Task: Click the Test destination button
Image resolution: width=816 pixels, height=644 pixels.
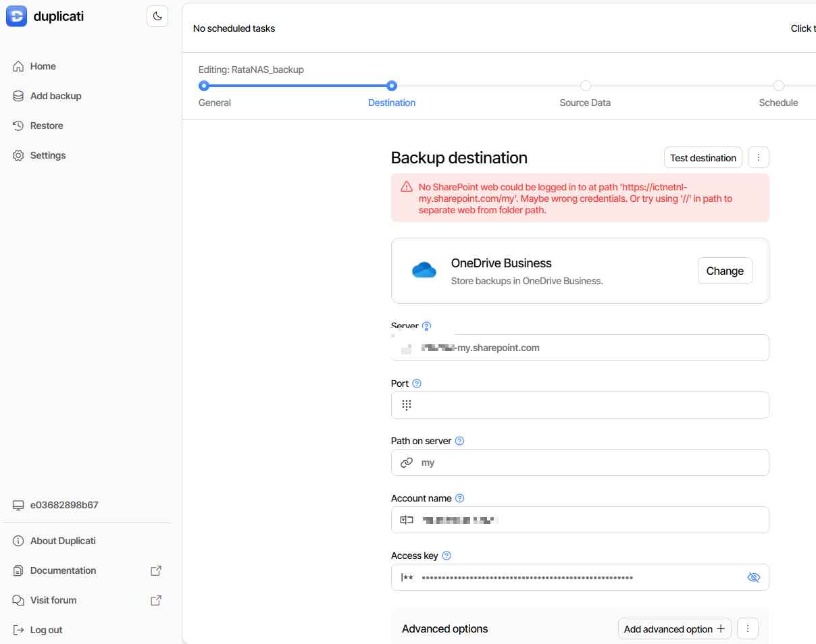Action: pos(703,157)
